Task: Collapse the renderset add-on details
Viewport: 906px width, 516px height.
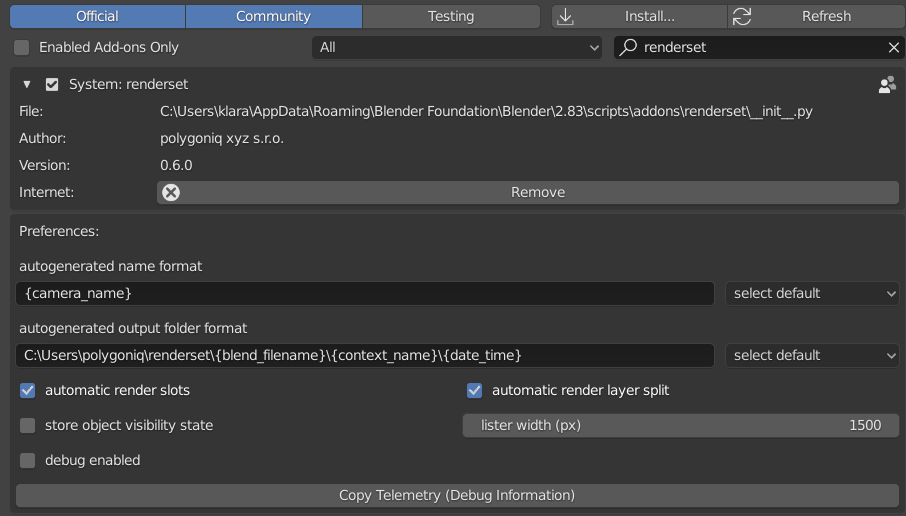Action: tap(27, 85)
